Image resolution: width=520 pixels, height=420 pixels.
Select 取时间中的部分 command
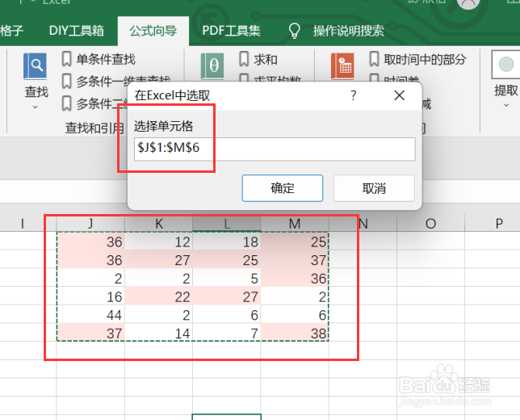point(425,60)
